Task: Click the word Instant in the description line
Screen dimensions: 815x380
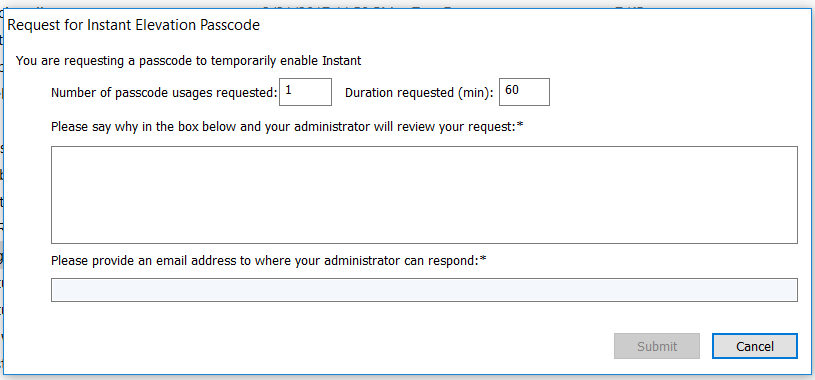Action: pyautogui.click(x=341, y=61)
